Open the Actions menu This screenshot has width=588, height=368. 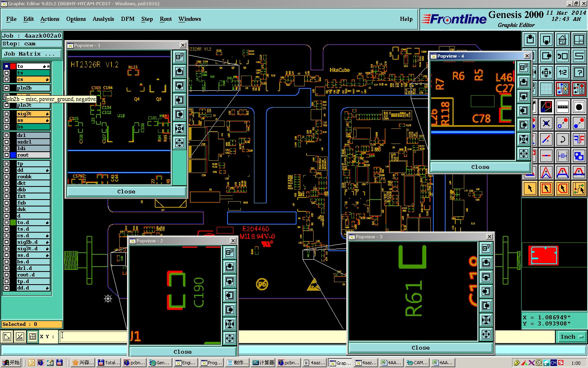pyautogui.click(x=50, y=19)
